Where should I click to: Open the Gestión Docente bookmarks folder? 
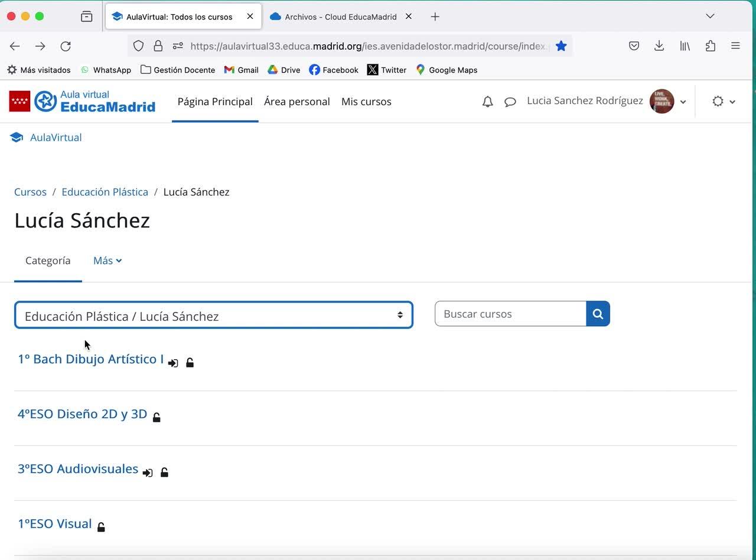[178, 70]
